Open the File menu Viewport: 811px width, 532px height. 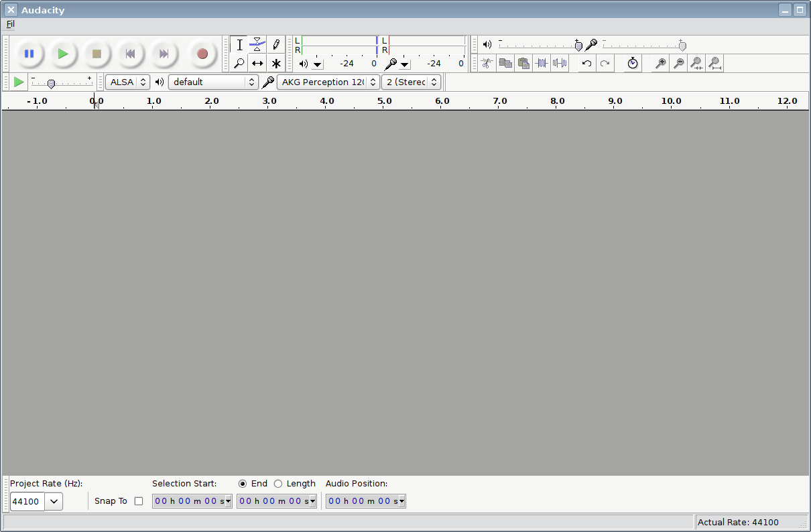[x=10, y=24]
